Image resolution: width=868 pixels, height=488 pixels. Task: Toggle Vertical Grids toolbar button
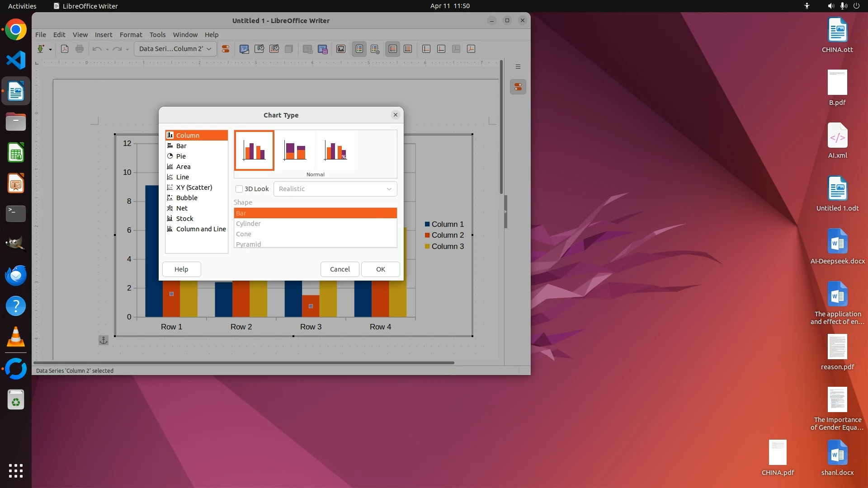tap(408, 49)
